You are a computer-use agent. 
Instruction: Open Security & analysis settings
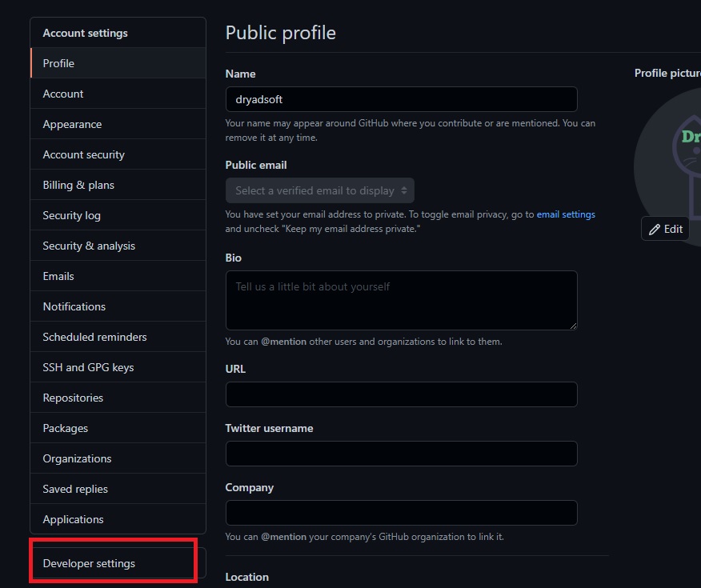(x=118, y=246)
